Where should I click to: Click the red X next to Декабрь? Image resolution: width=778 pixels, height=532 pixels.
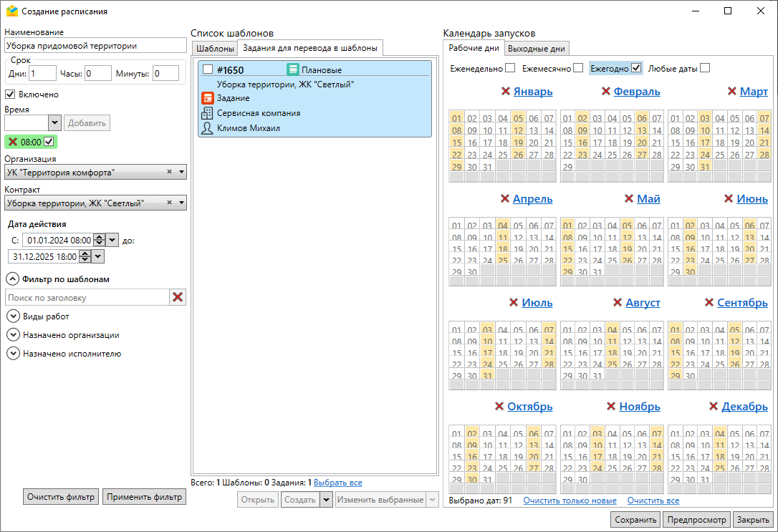[x=714, y=407]
